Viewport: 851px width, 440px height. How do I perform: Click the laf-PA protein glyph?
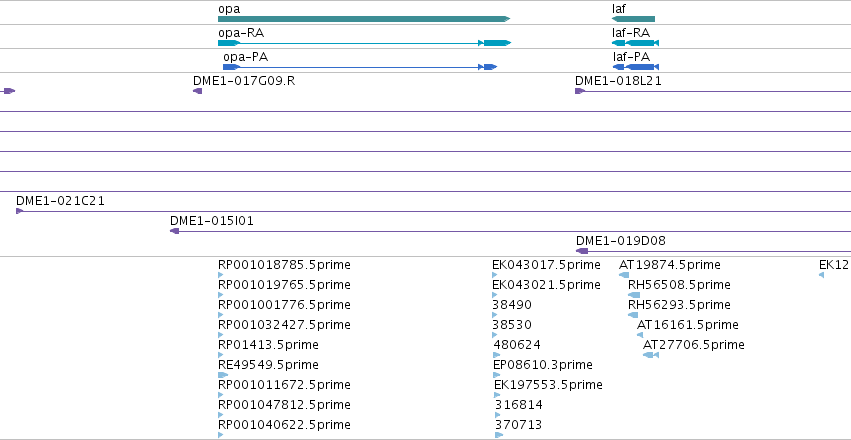click(x=636, y=67)
